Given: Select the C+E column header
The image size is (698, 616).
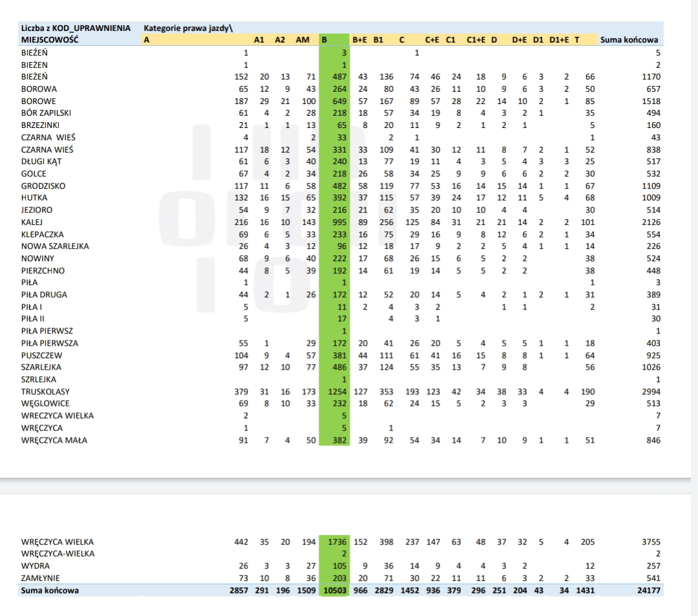Looking at the screenshot, I should pos(432,40).
